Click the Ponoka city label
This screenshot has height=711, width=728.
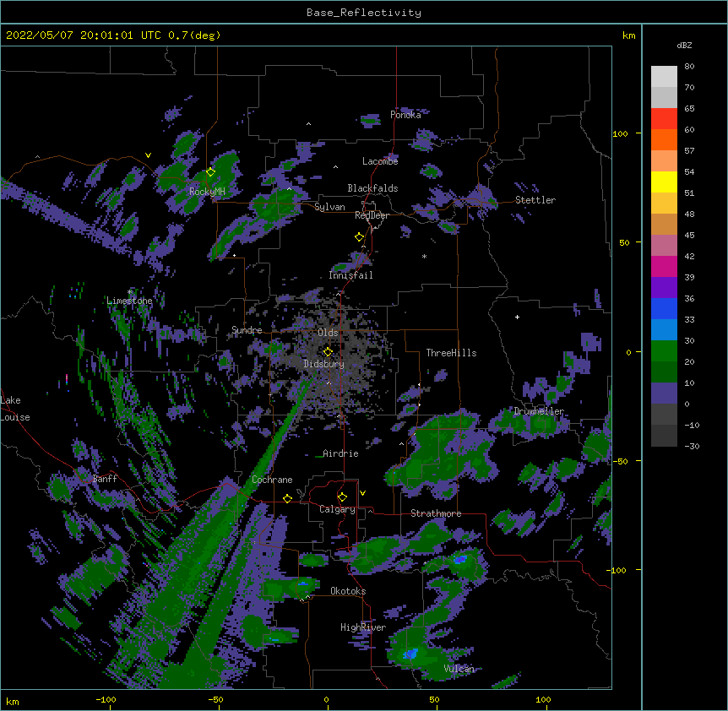(405, 115)
